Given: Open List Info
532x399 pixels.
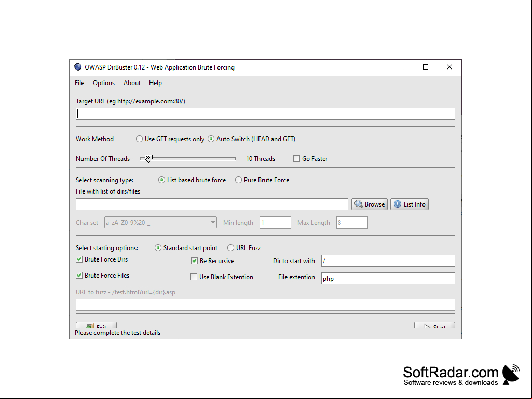Looking at the screenshot, I should point(410,204).
